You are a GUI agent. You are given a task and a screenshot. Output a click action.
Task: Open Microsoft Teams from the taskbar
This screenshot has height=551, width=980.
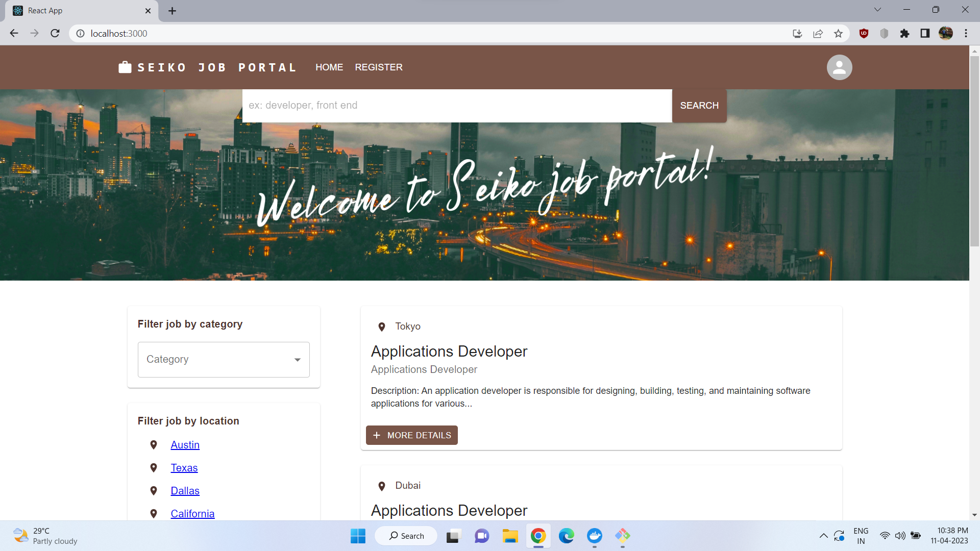(482, 536)
